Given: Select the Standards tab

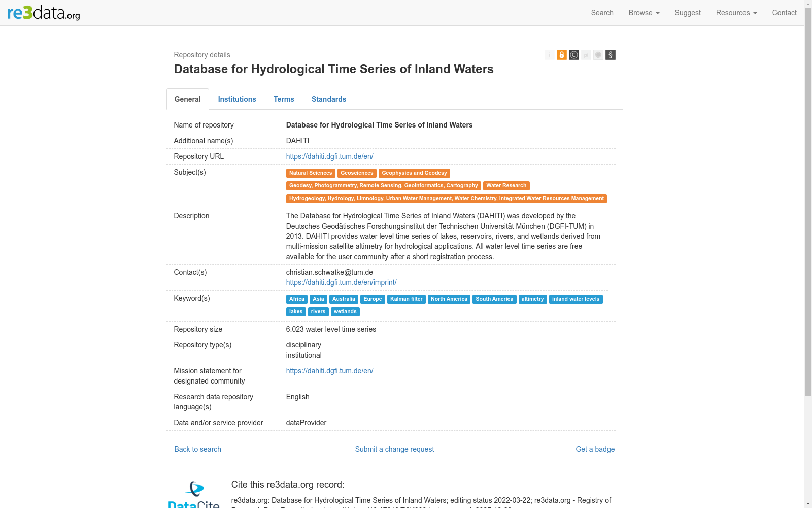Looking at the screenshot, I should click(329, 99).
